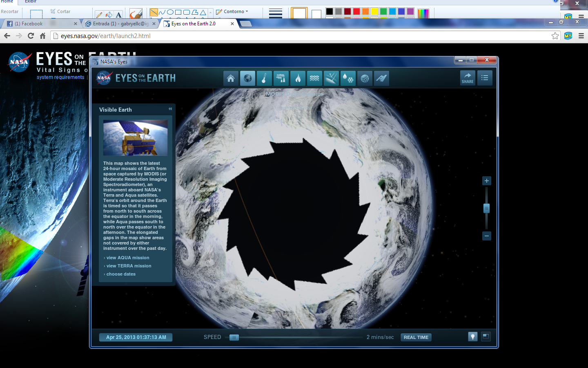Screen dimensions: 588x368
Task: Click Recortar in the Paint ribbon
Action: pyautogui.click(x=9, y=11)
